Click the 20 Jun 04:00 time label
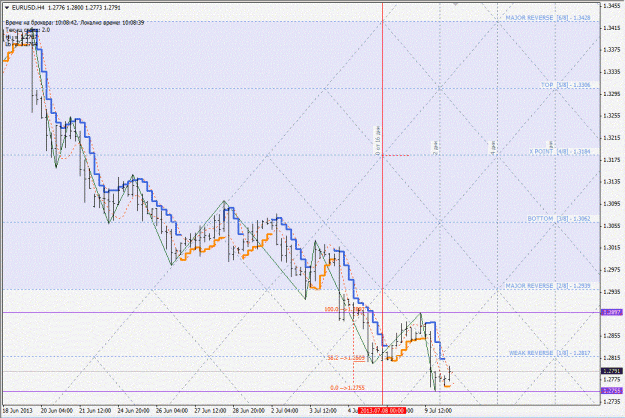Image resolution: width=625 pixels, height=418 pixels. click(57, 410)
